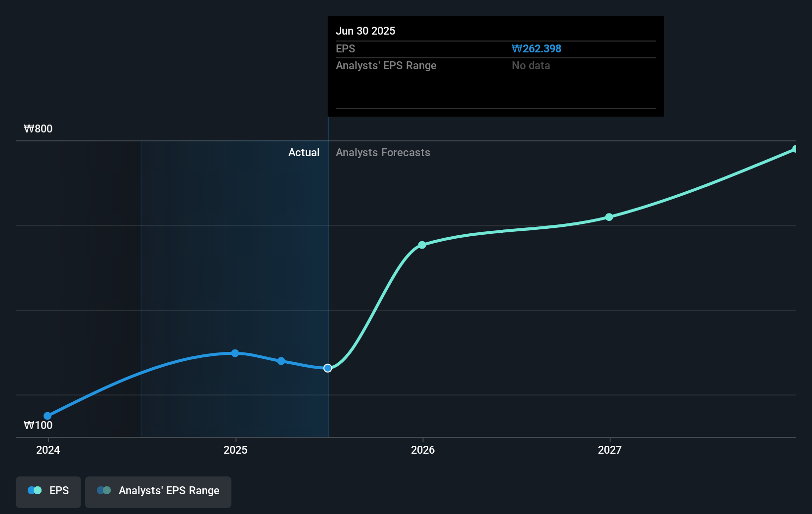This screenshot has height=514, width=812.
Task: Select the peak EPS marker near 2025
Action: coord(235,353)
